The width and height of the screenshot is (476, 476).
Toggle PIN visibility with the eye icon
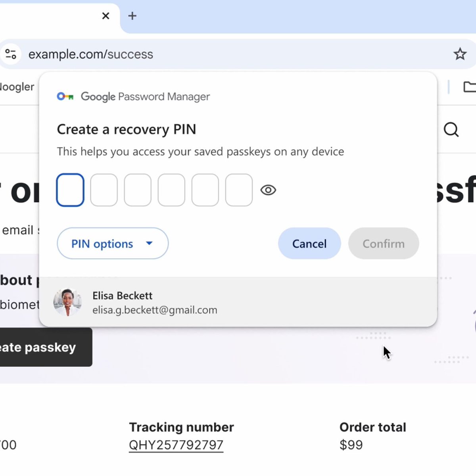(x=268, y=190)
